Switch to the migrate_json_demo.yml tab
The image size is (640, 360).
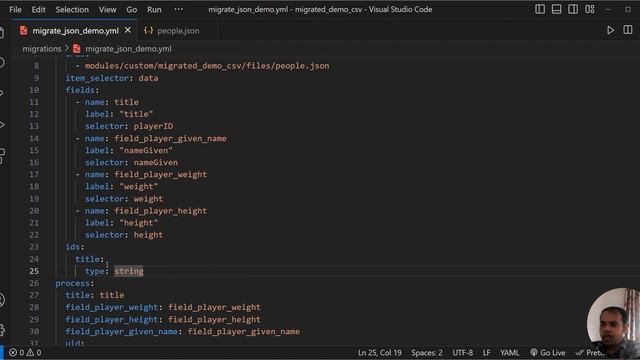click(x=76, y=31)
